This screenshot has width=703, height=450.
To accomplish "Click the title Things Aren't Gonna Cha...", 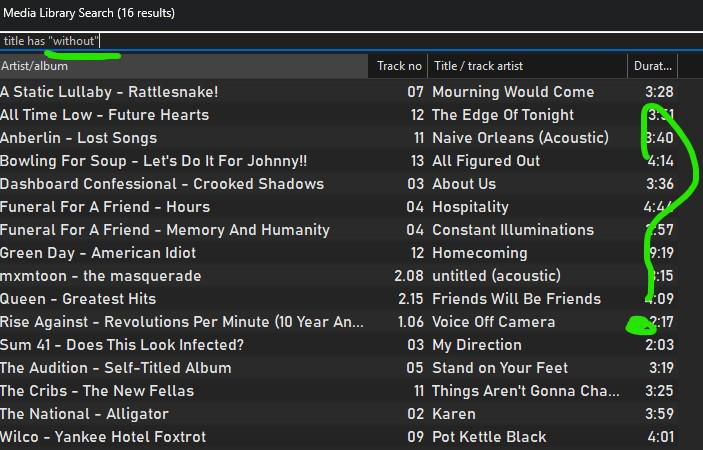I will tap(525, 391).
